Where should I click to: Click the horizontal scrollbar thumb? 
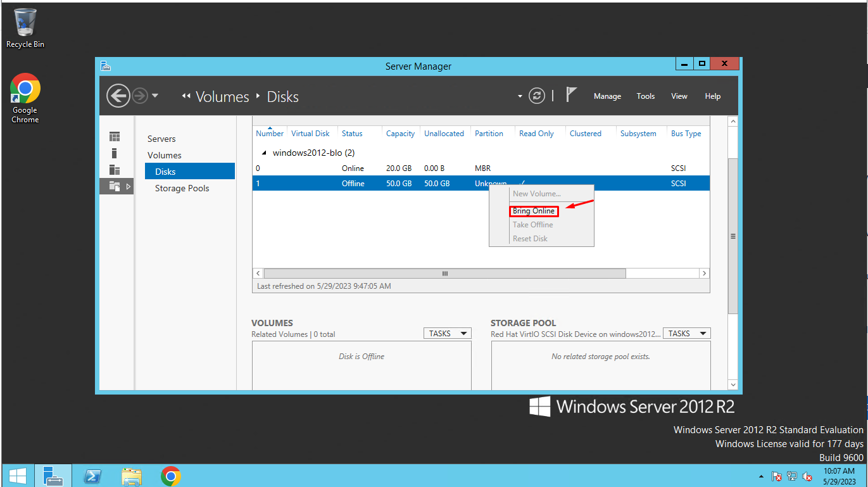(x=444, y=273)
